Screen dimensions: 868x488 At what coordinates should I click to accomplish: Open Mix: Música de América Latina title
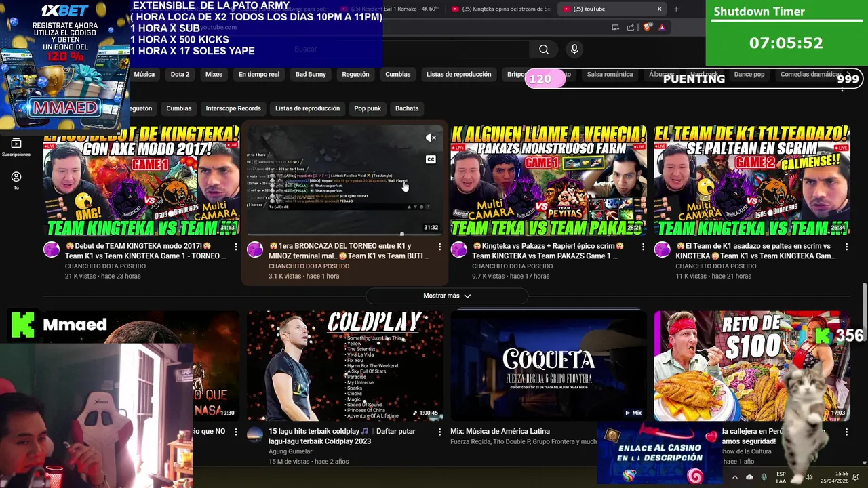pos(500,431)
